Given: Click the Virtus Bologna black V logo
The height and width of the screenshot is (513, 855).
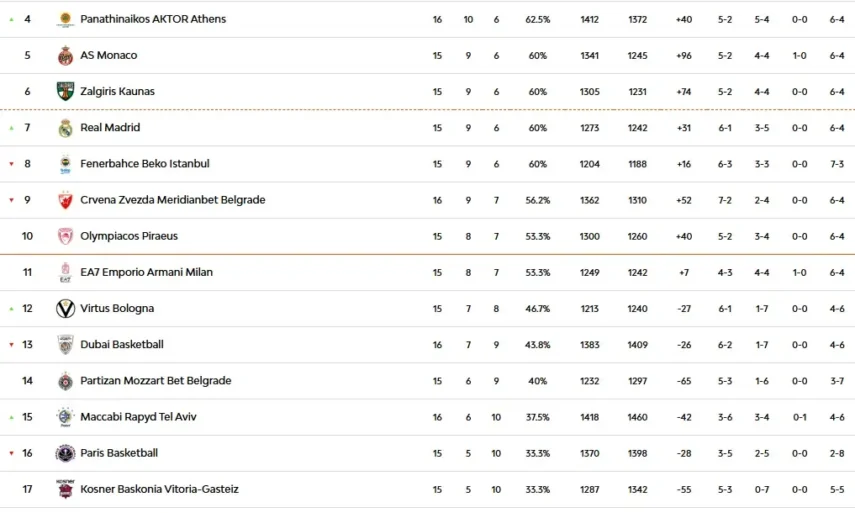Looking at the screenshot, I should (x=65, y=309).
